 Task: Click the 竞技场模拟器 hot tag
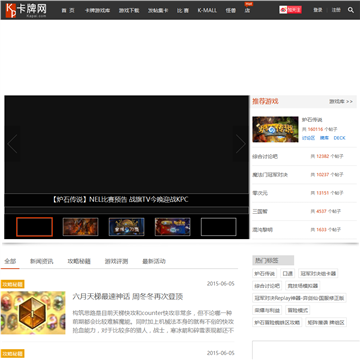coord(303,286)
